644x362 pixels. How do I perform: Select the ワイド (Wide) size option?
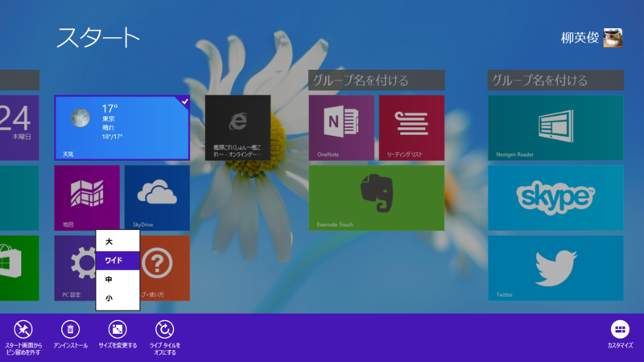[x=118, y=260]
